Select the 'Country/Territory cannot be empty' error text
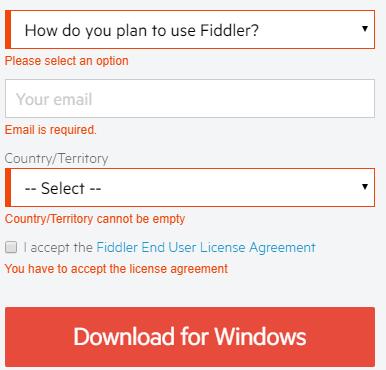This screenshot has width=386, height=370. [x=95, y=219]
